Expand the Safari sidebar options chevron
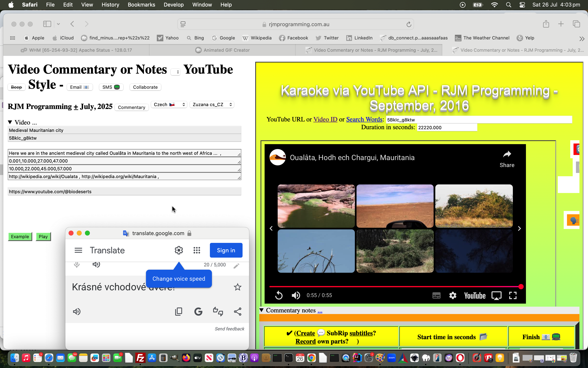The image size is (588, 368). [x=58, y=24]
